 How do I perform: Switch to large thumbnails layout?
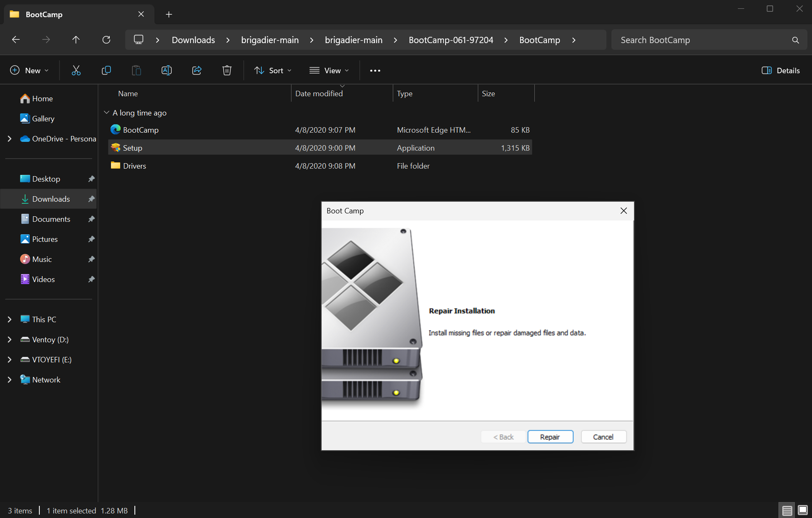[x=803, y=510]
